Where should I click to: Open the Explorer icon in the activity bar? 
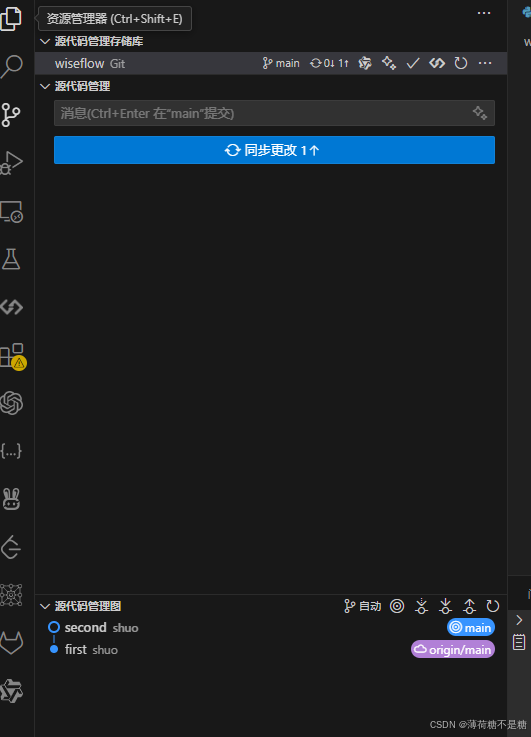pyautogui.click(x=11, y=19)
